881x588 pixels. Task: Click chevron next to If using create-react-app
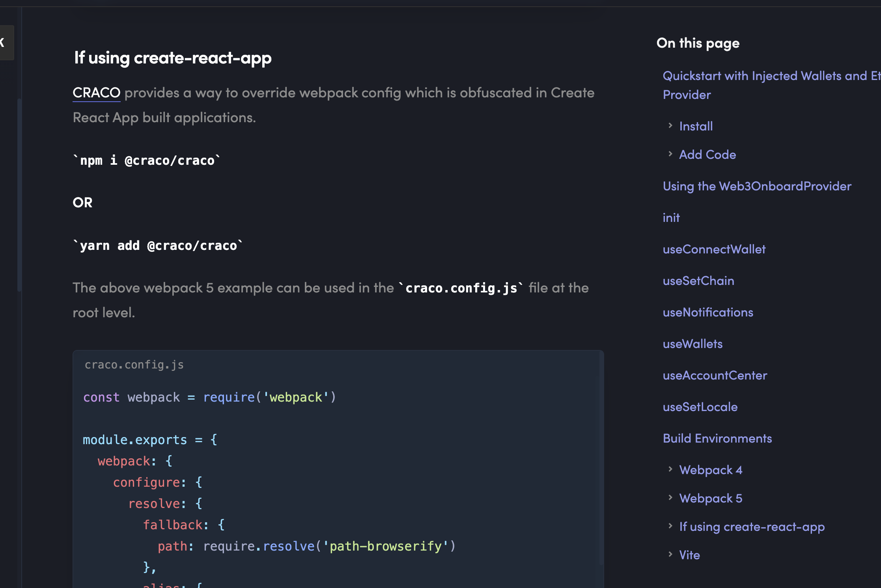tap(670, 526)
